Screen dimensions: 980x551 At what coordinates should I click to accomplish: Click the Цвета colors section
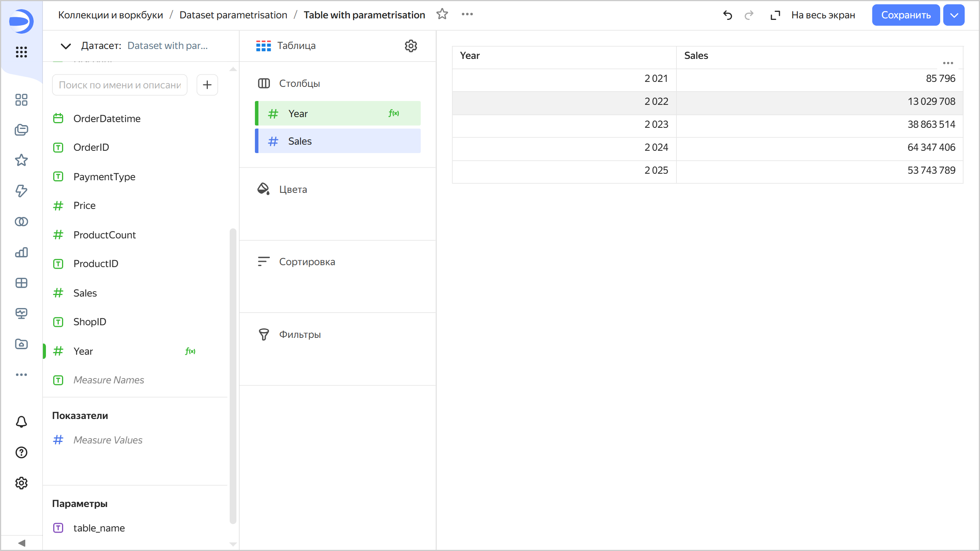(293, 189)
